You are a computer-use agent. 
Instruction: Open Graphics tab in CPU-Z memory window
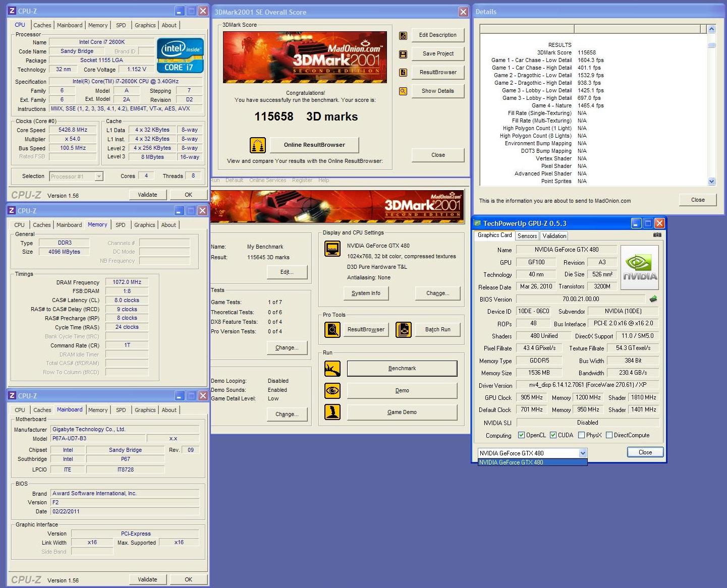tap(145, 225)
